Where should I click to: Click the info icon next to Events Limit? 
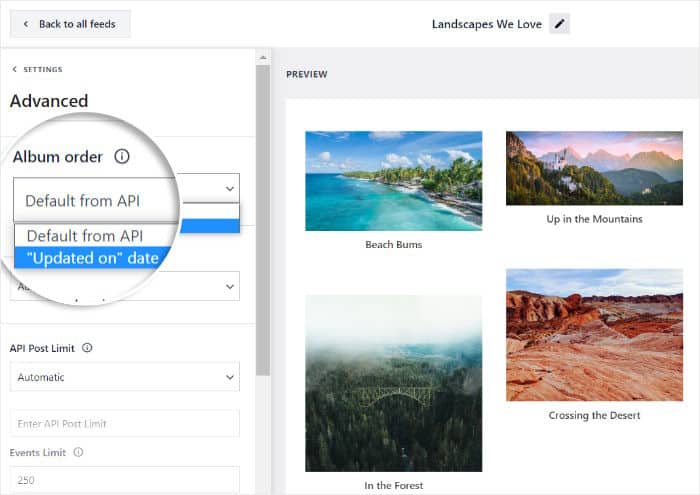pyautogui.click(x=78, y=452)
